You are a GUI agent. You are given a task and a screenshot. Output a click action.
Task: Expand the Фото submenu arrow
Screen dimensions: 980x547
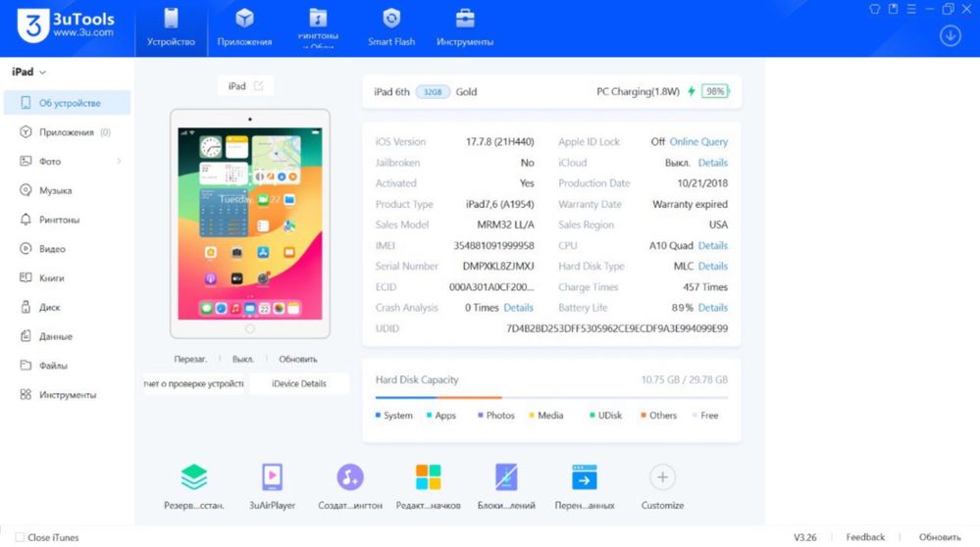point(119,161)
